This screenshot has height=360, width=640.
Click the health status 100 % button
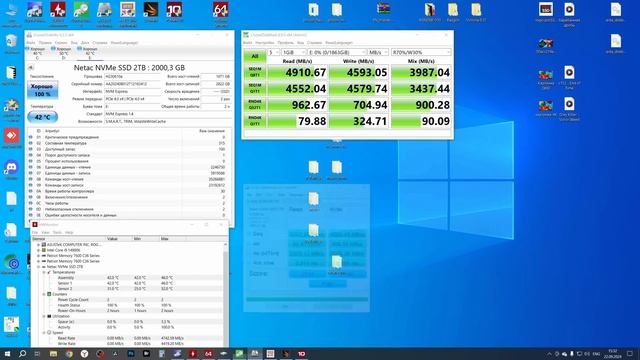[42, 90]
